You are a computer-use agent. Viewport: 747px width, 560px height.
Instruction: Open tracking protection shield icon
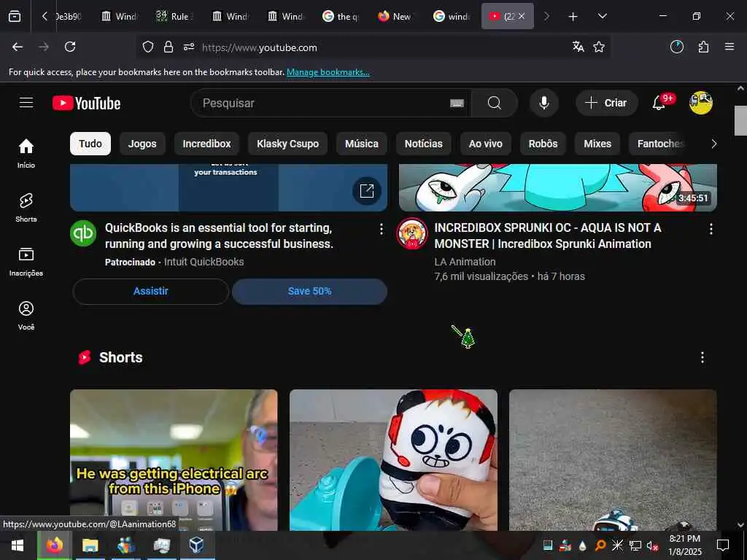pyautogui.click(x=148, y=47)
